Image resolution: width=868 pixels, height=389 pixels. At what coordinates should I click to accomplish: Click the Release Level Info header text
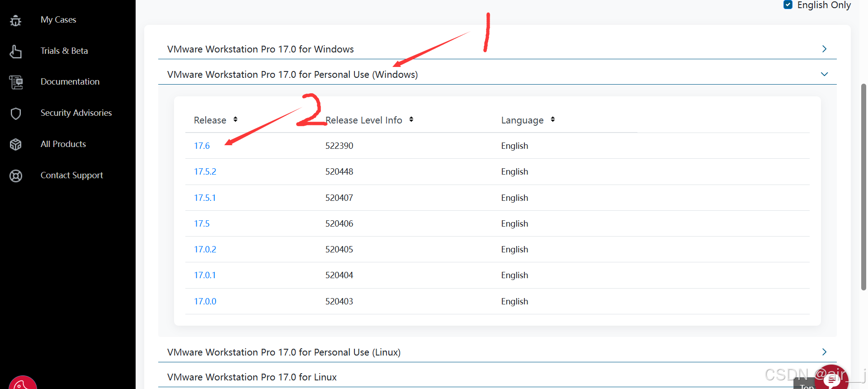[x=364, y=120]
